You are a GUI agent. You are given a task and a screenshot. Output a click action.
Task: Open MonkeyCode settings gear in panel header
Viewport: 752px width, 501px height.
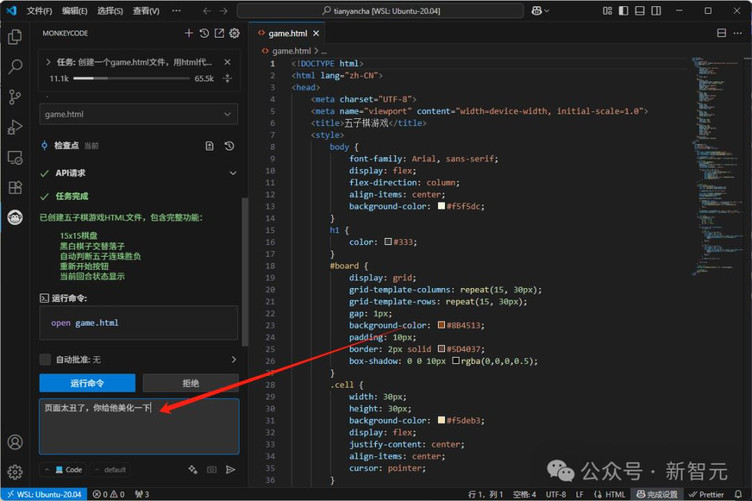(x=234, y=33)
